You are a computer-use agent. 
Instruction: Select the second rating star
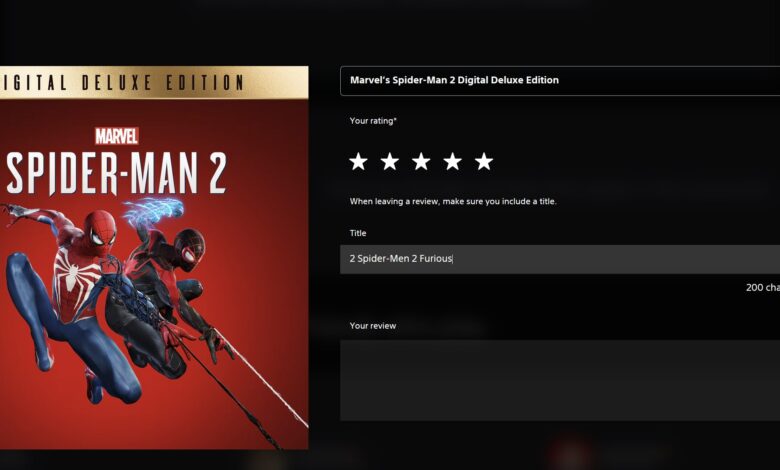pyautogui.click(x=390, y=162)
